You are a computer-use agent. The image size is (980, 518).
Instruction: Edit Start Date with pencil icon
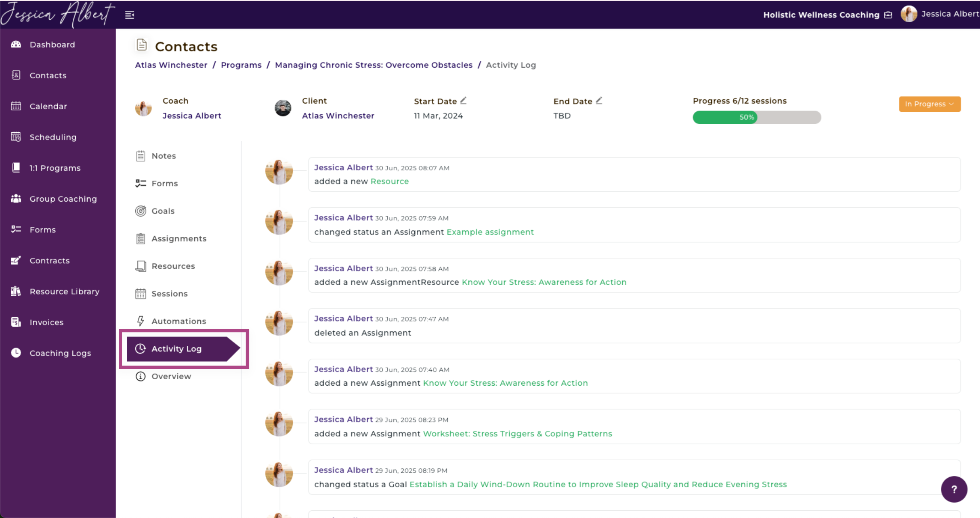pos(464,100)
